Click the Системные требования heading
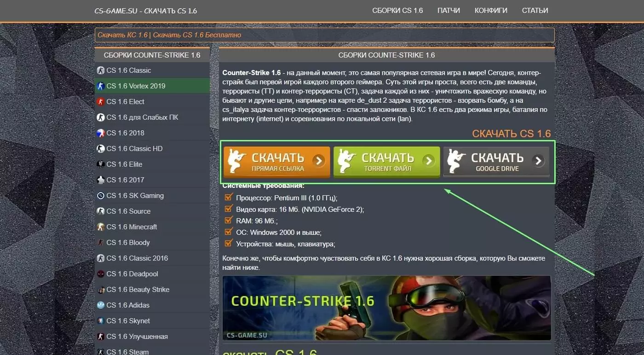The image size is (644, 355). pos(263,186)
